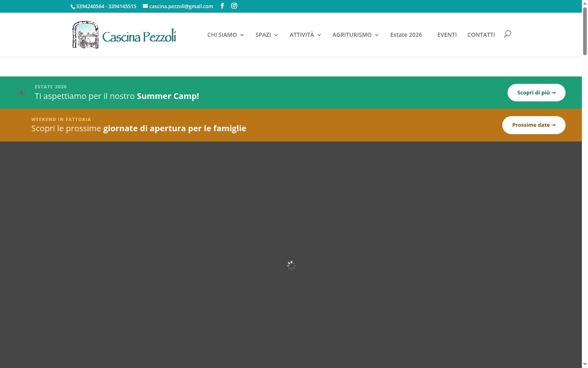The width and height of the screenshot is (588, 368).
Task: Open the Estate 2026 menu item
Action: tap(406, 35)
